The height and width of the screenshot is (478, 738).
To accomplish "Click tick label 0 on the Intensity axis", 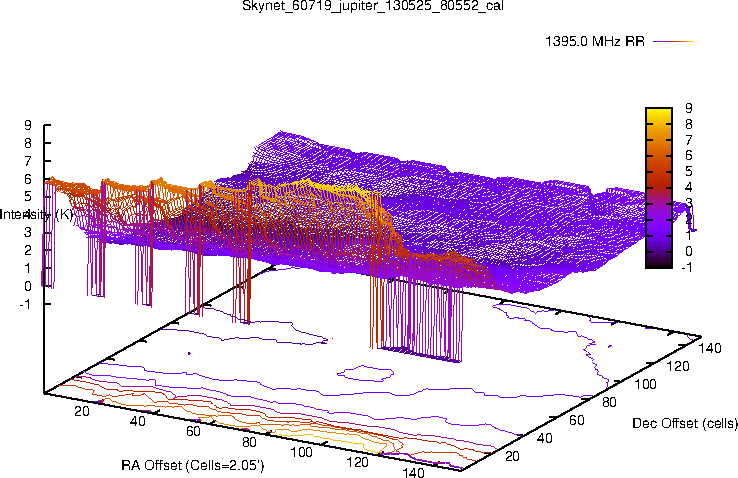I will (28, 286).
